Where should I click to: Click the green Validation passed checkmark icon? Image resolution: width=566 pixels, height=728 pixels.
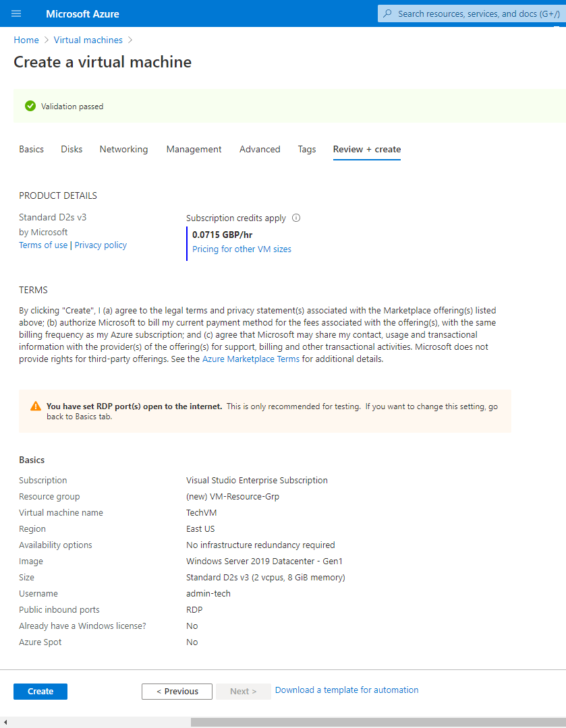(30, 107)
